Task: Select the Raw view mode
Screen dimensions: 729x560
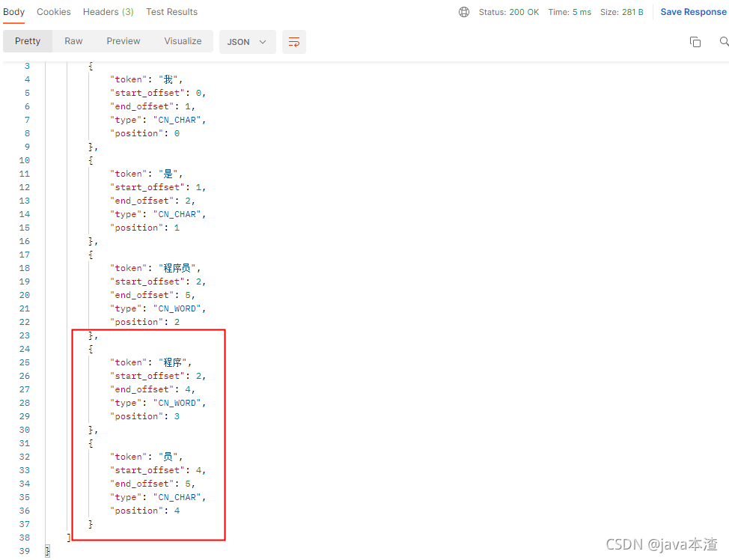Action: tap(73, 41)
